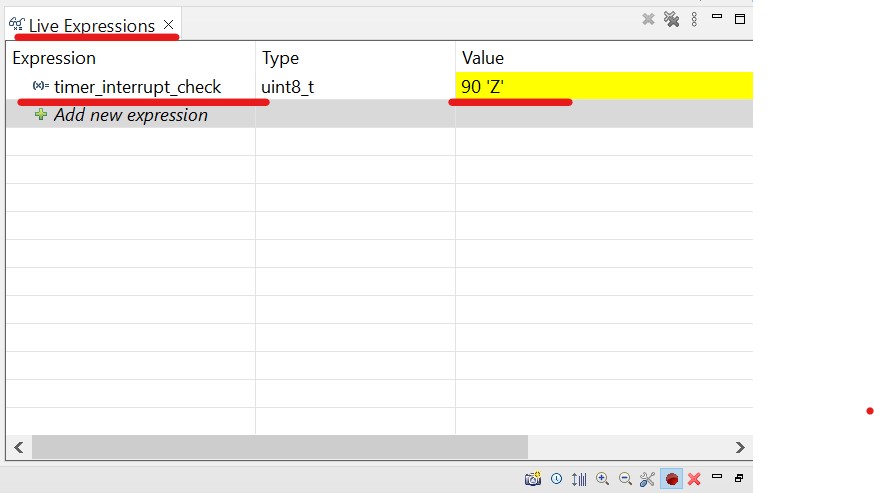Restore the bottom panel view
874x493 pixels.
click(739, 478)
